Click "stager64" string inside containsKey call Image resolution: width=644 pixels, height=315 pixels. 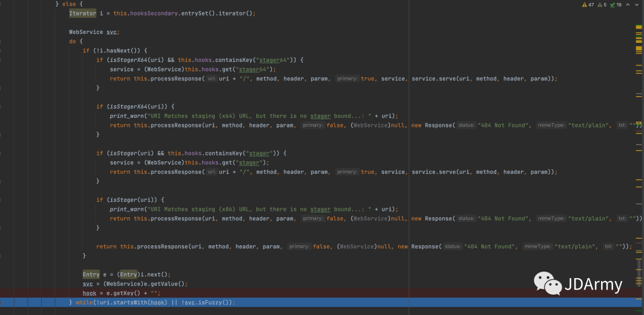273,60
